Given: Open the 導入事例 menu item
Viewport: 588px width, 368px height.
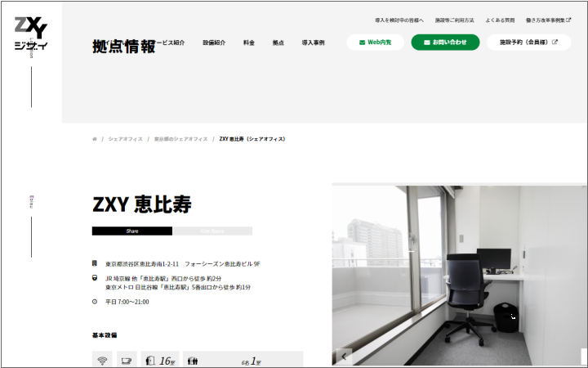Looking at the screenshot, I should [x=313, y=43].
